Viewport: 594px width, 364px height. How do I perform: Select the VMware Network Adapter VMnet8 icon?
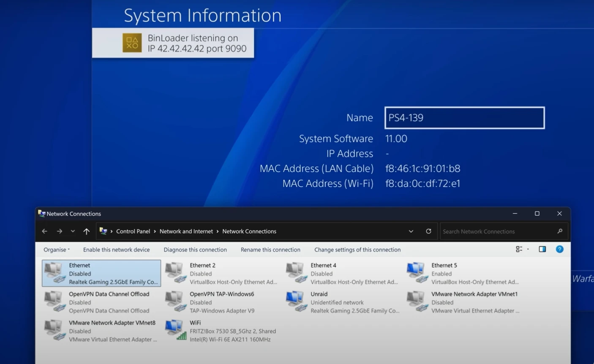55,330
